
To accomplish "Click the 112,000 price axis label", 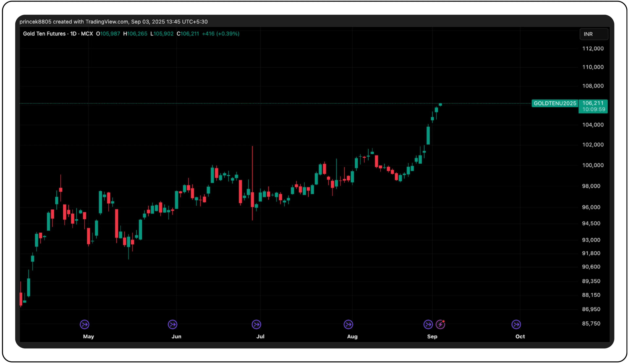I will coord(593,49).
